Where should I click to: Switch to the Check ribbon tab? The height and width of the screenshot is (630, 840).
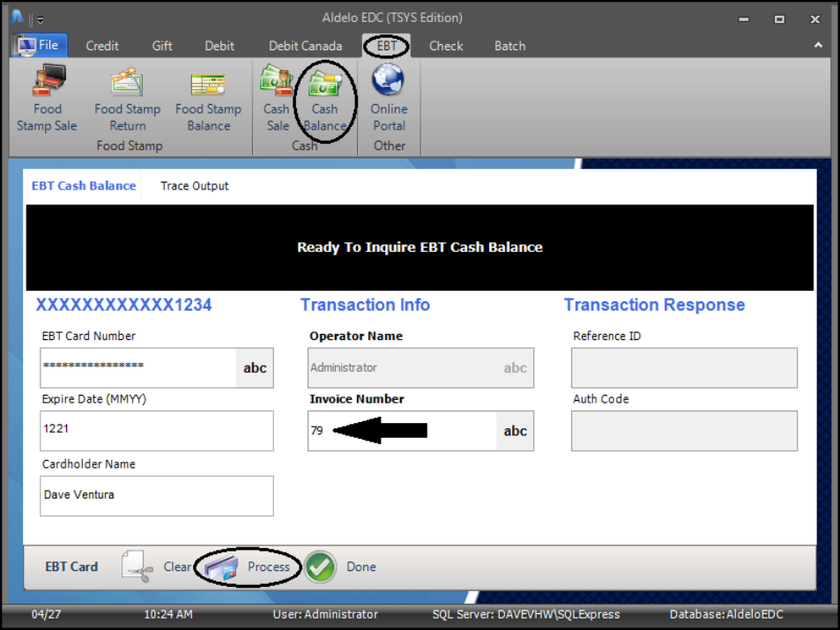(x=446, y=46)
